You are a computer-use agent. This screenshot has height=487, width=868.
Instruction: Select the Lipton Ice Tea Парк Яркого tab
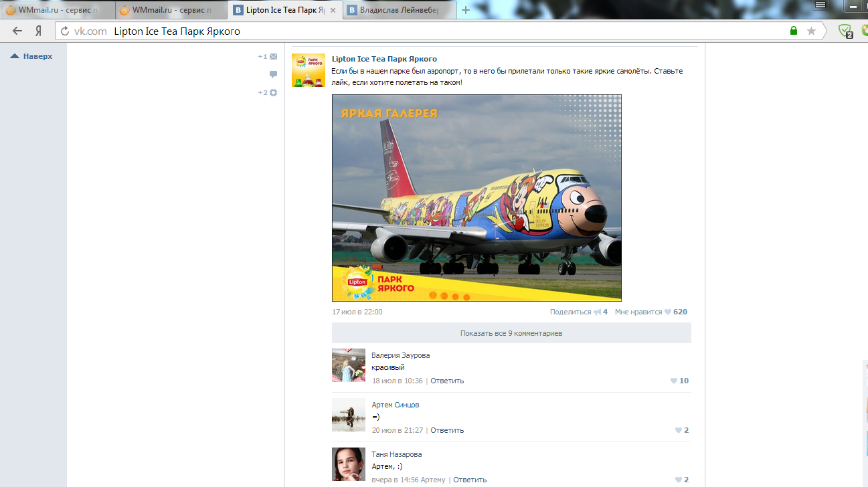click(285, 10)
